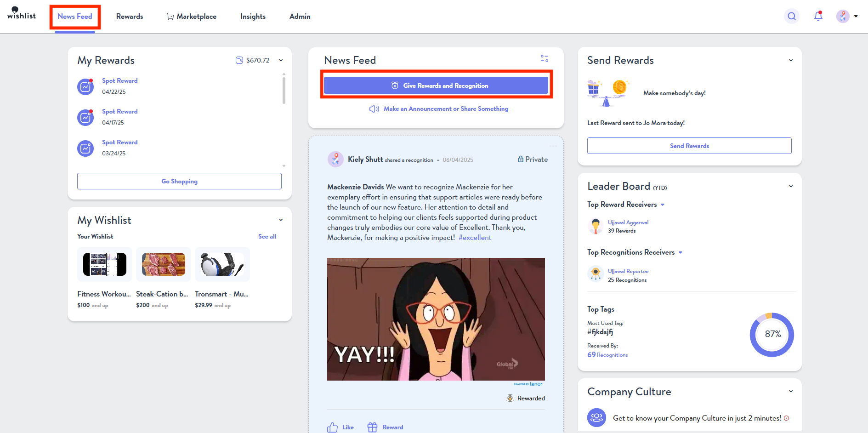Viewport: 868px width, 433px height.
Task: Collapse the Company Culture panel
Action: pos(791,391)
